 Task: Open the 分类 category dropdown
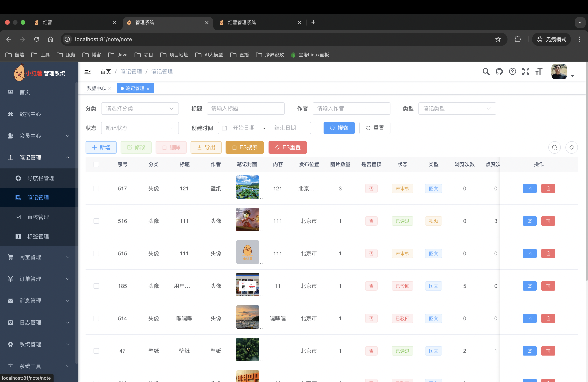click(x=140, y=109)
